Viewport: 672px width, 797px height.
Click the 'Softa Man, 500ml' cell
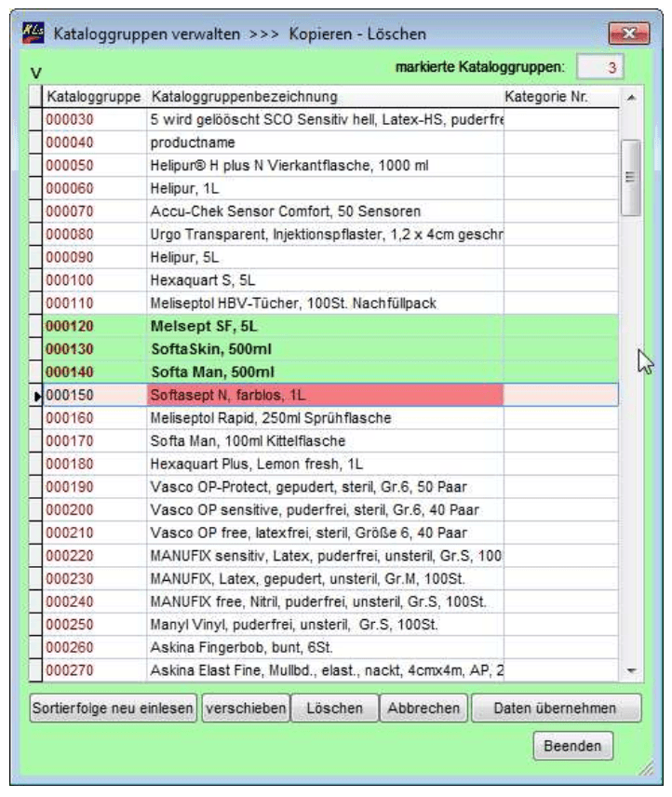[x=325, y=372]
